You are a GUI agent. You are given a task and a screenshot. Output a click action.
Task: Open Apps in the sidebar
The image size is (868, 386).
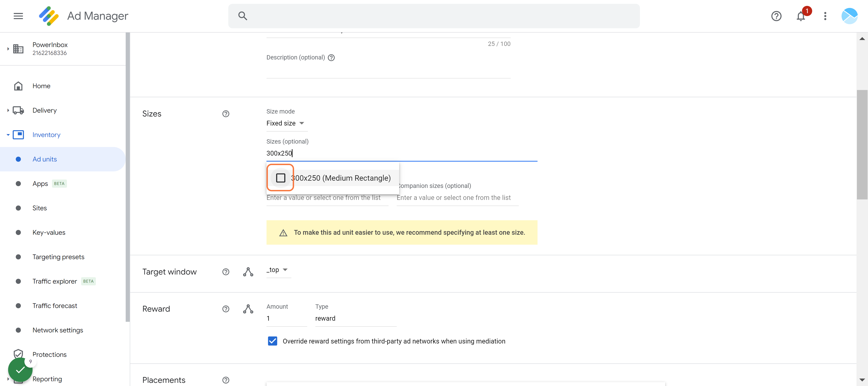point(63,184)
